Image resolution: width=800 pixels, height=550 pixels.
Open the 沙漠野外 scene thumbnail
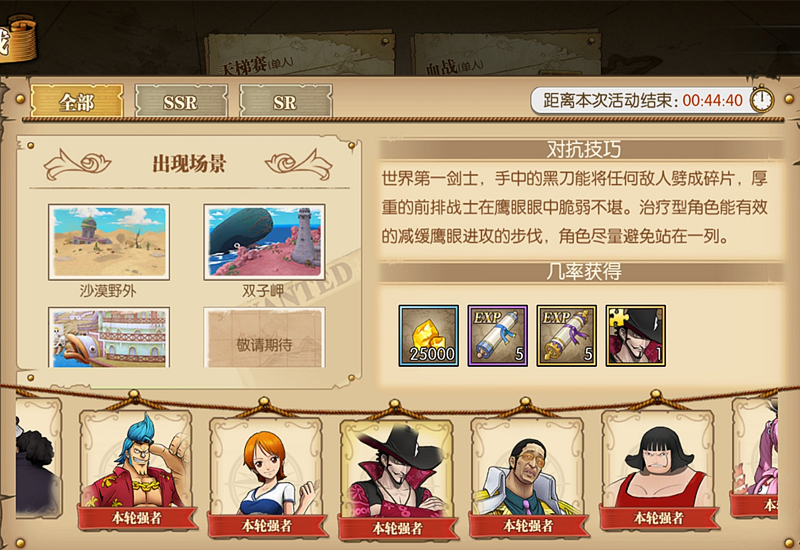[109, 242]
